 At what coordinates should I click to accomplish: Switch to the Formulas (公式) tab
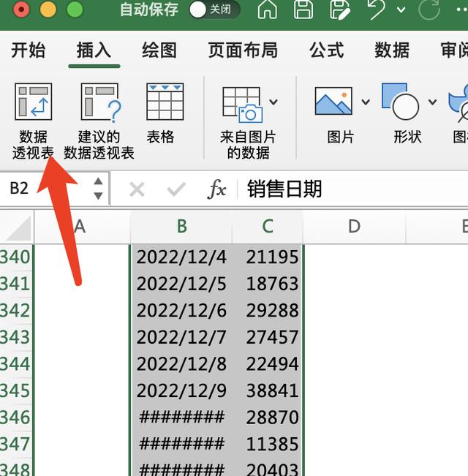[326, 50]
